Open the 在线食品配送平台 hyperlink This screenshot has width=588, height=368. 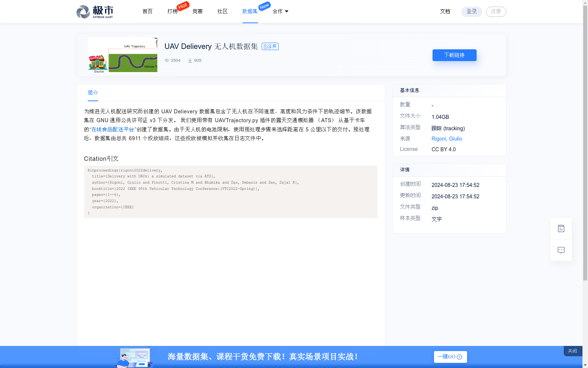113,130
